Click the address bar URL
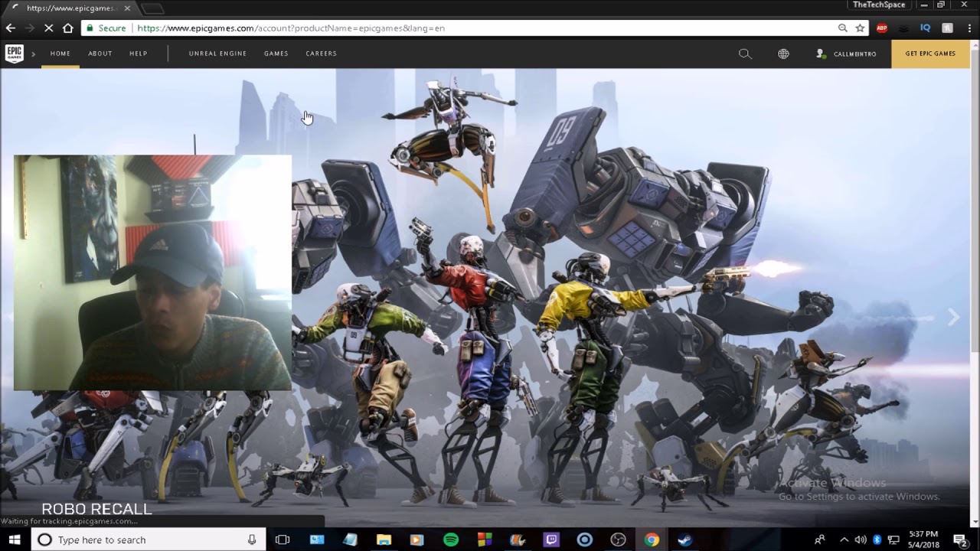 [291, 28]
